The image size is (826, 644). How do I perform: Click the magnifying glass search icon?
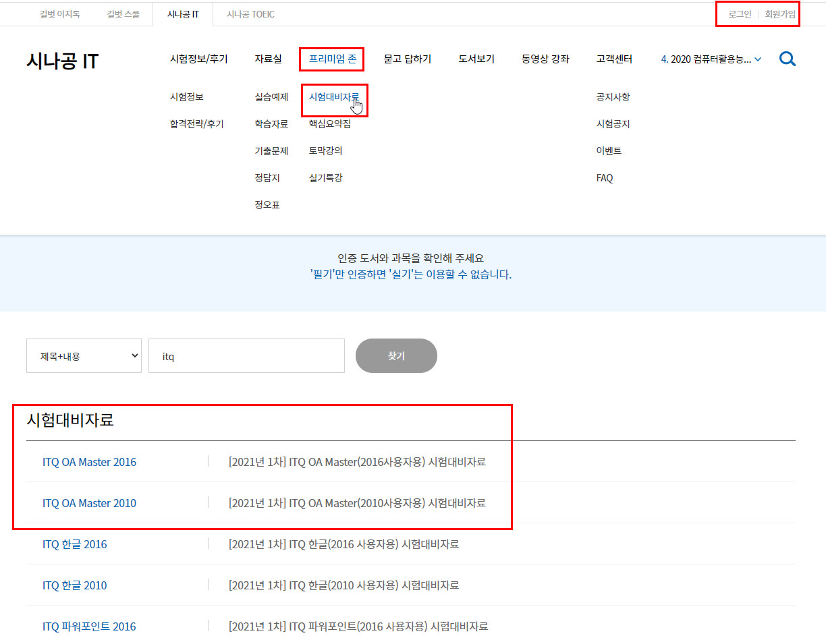point(787,59)
